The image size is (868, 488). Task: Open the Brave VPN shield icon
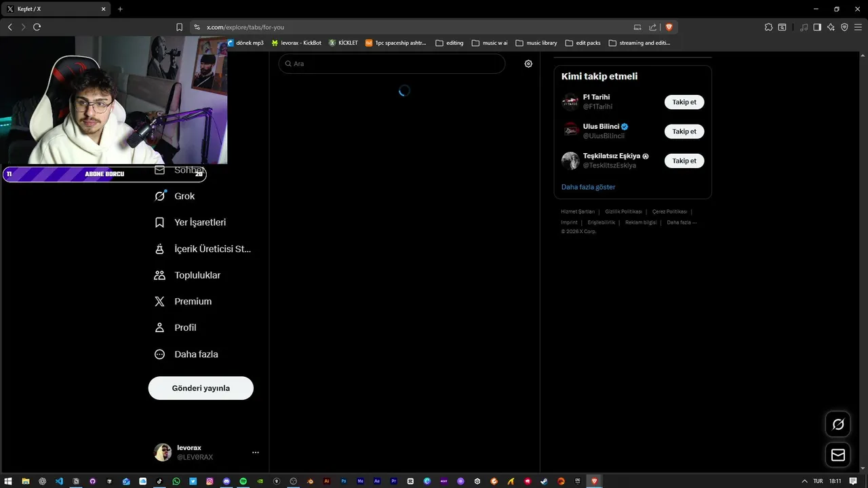844,27
